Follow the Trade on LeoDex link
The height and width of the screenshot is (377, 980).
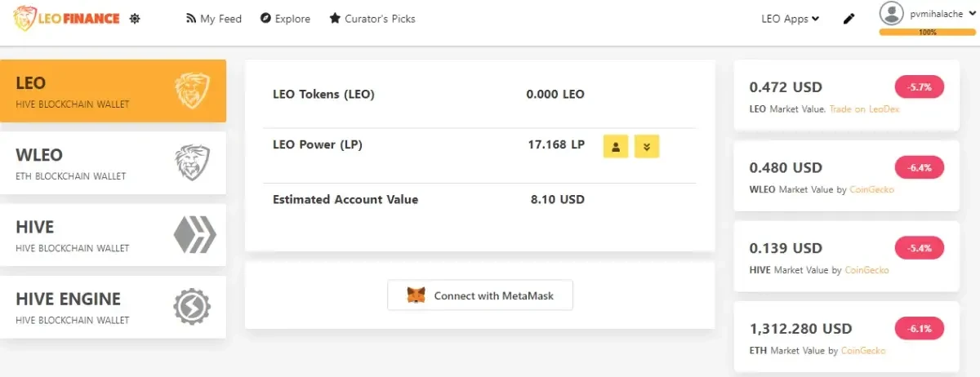tap(864, 109)
